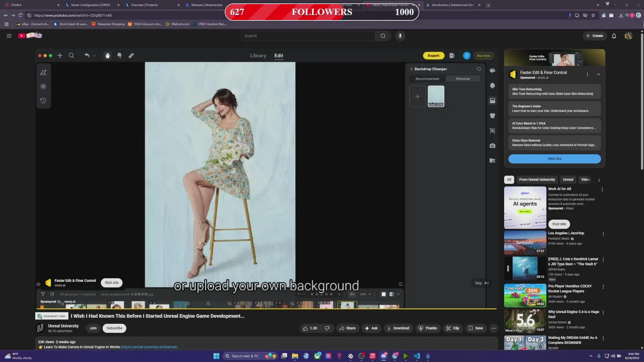644x362 pixels.
Task: Switch to ChicBot browser tab
Action: pyautogui.click(x=31, y=5)
